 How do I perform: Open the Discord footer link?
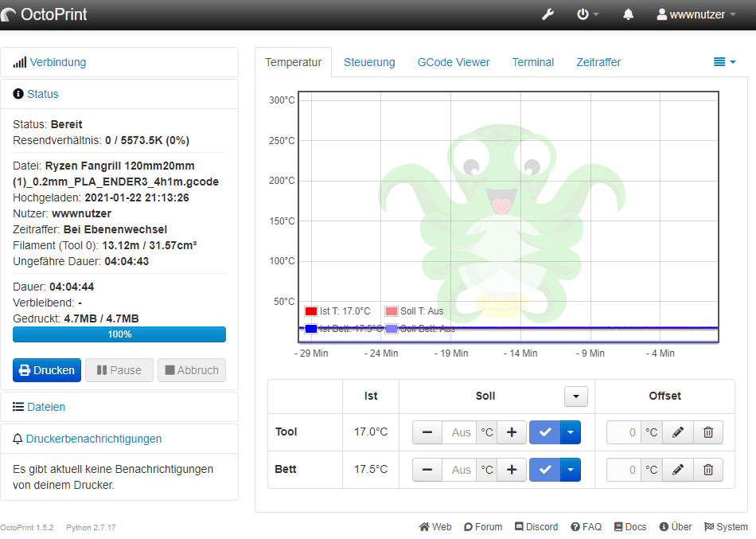click(x=536, y=527)
